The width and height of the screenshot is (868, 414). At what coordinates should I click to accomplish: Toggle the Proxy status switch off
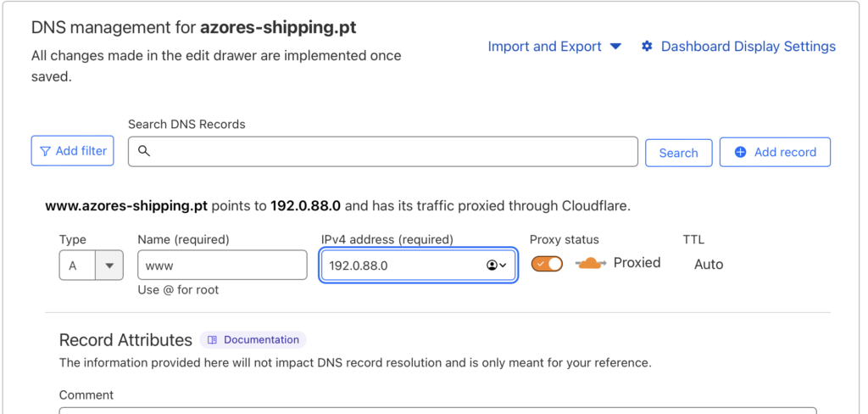547,264
